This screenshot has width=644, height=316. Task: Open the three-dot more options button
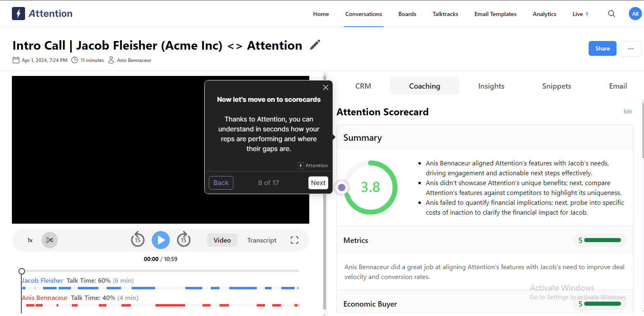630,48
